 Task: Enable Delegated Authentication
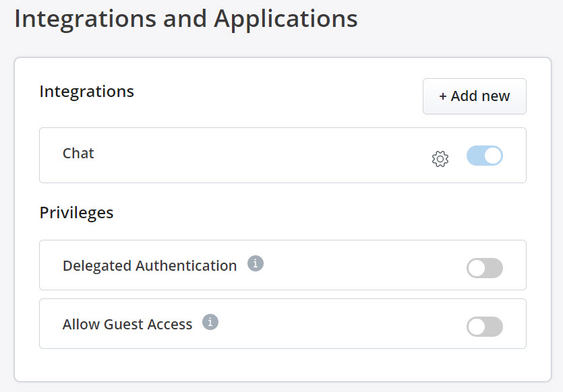(x=486, y=268)
